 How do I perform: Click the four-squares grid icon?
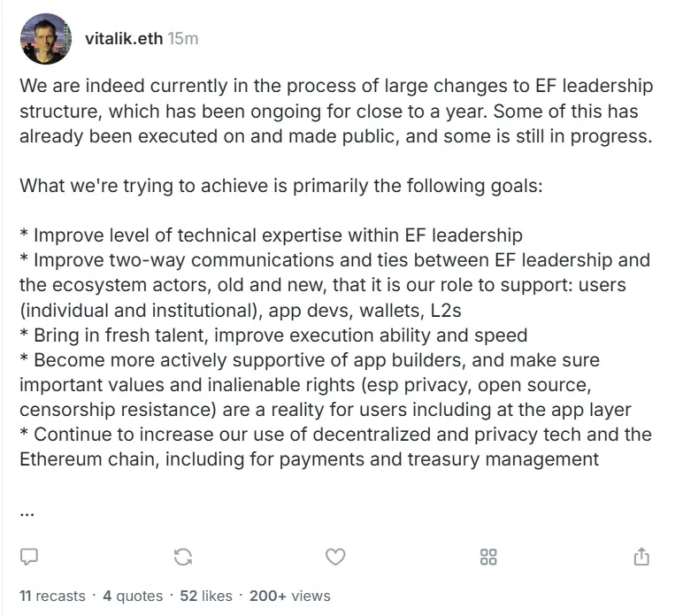488,556
